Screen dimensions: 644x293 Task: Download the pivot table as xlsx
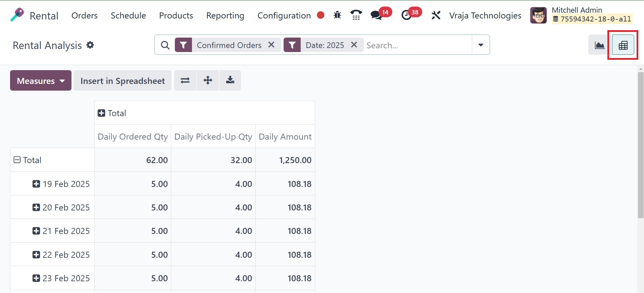[x=230, y=81]
